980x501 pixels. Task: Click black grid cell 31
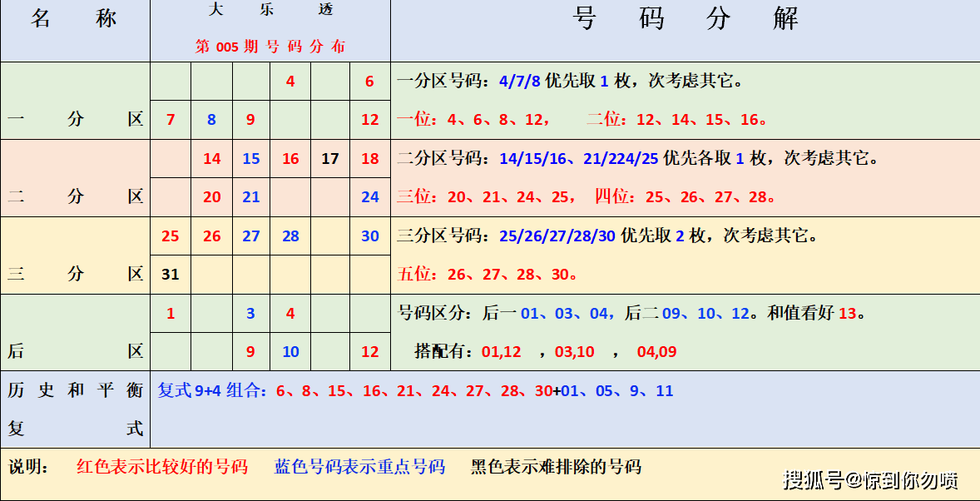(170, 275)
